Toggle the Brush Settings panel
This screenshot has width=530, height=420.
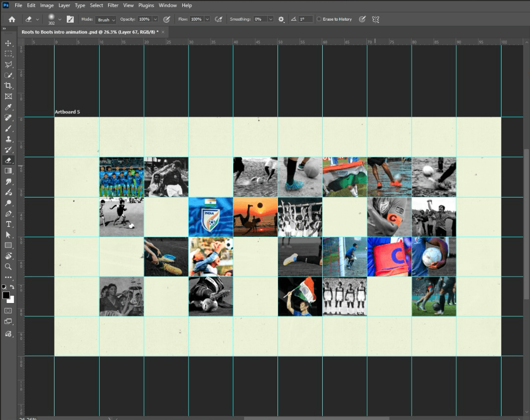click(70, 19)
